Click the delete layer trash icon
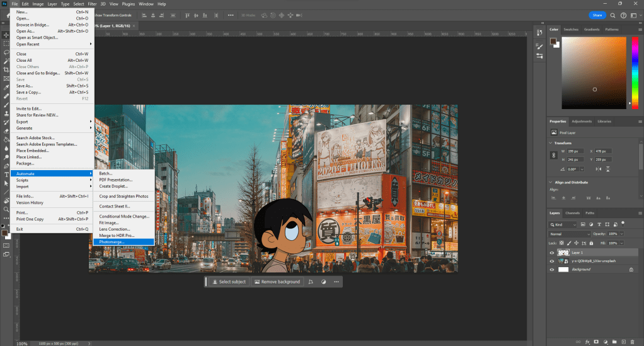Image resolution: width=644 pixels, height=346 pixels. point(633,341)
